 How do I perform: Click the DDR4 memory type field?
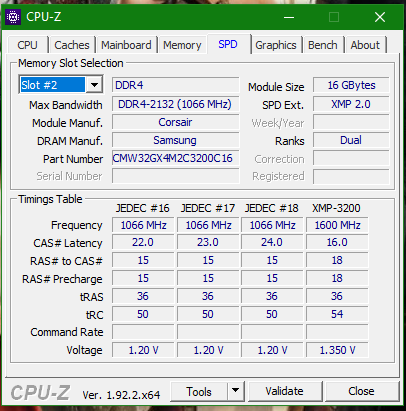click(x=176, y=85)
